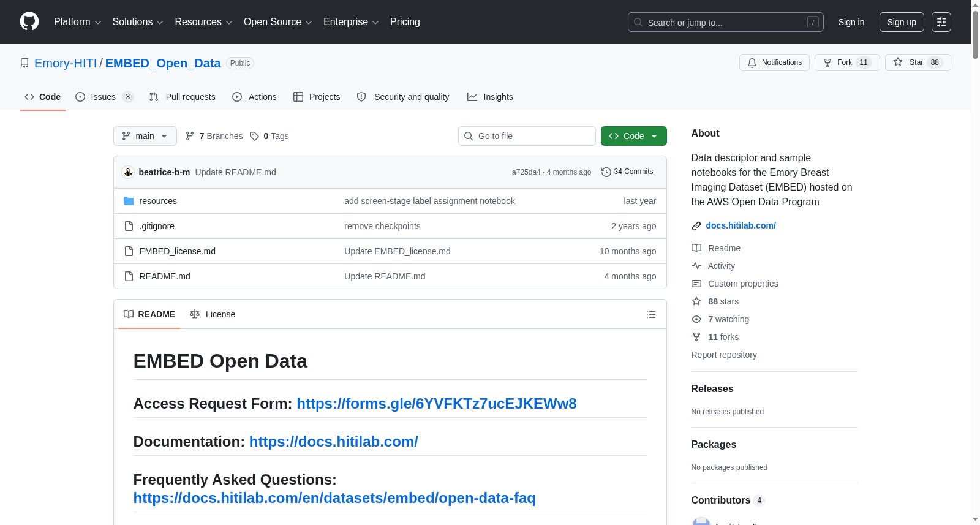
Task: Star the repository
Action: pyautogui.click(x=918, y=62)
